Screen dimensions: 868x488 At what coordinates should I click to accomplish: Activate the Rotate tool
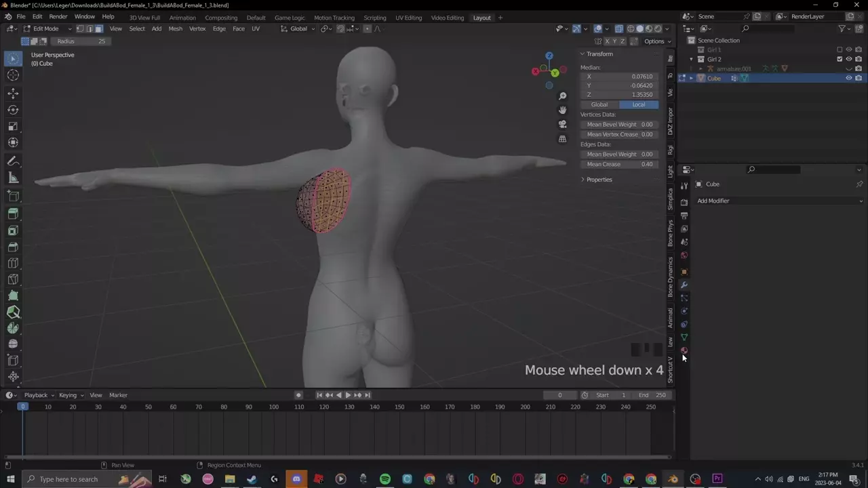[x=13, y=110]
